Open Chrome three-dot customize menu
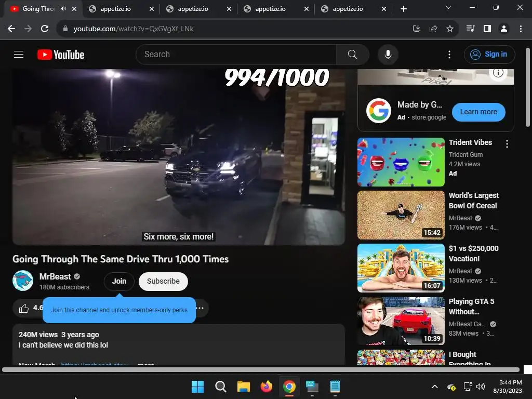Screen dimensions: 532x399 click(521, 29)
